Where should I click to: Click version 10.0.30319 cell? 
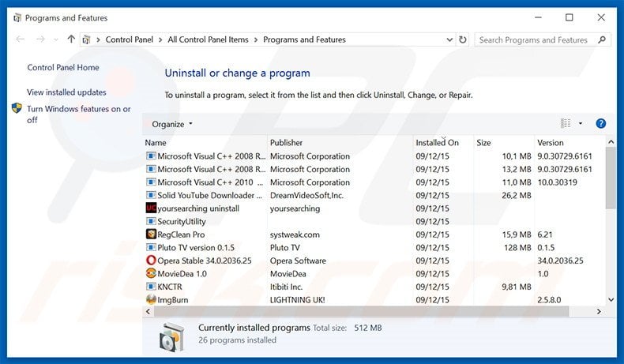pyautogui.click(x=557, y=182)
